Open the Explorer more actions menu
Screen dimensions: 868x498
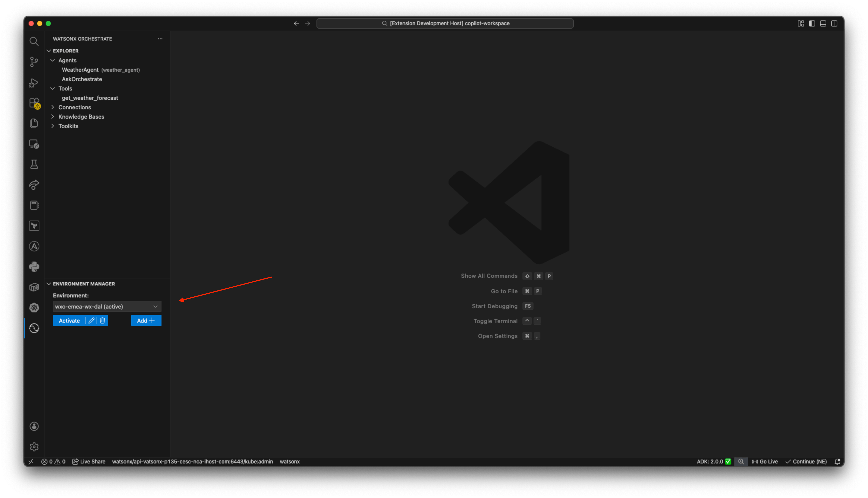point(160,39)
